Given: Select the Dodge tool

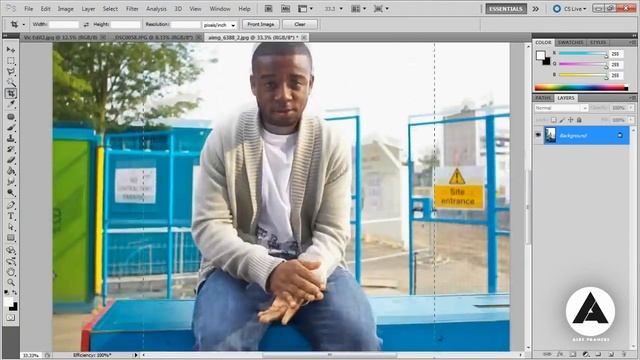Looking at the screenshot, I should (x=11, y=193).
